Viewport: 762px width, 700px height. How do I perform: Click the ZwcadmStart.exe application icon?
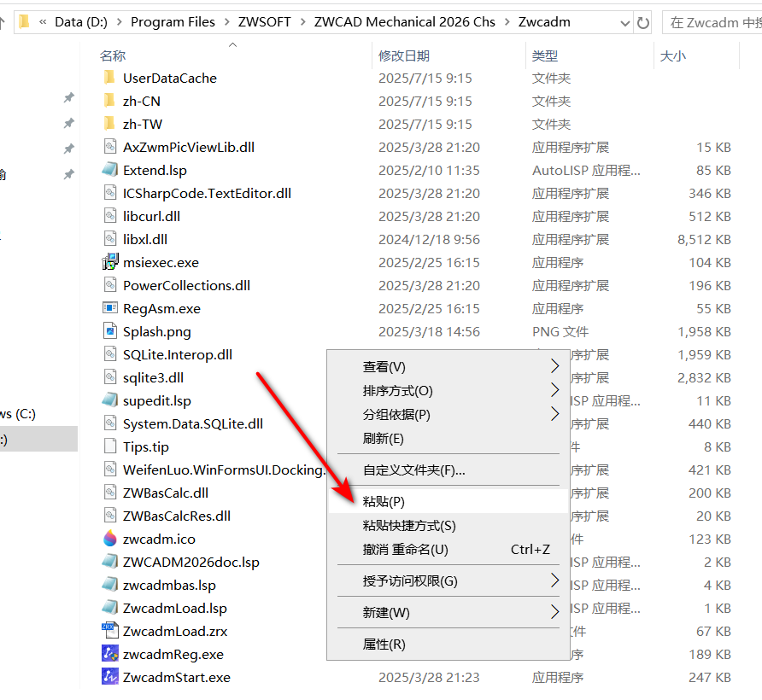pos(110,677)
